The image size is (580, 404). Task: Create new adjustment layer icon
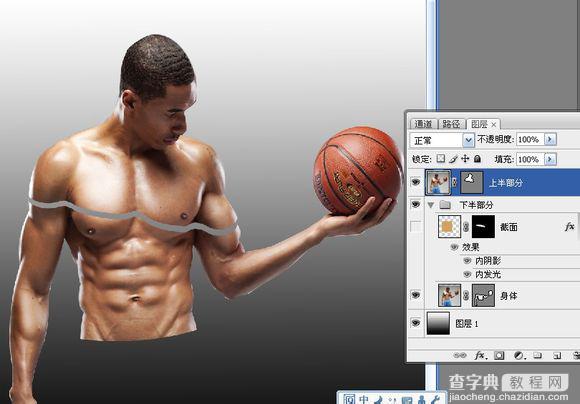click(519, 356)
